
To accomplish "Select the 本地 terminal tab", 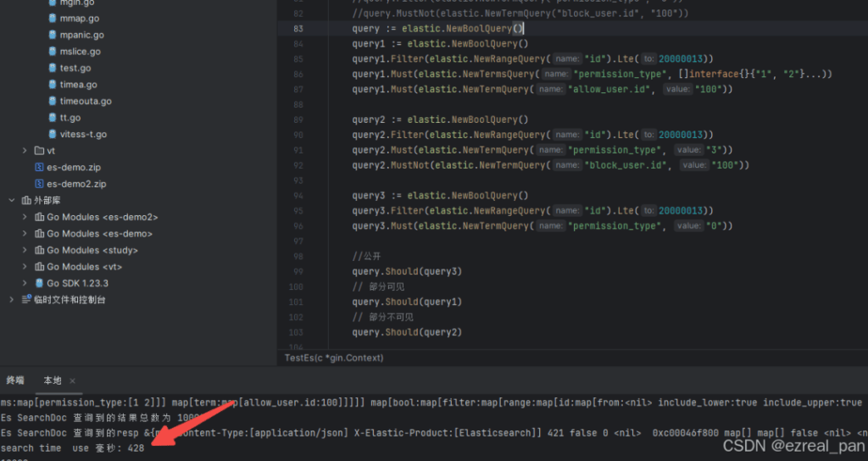I will pos(52,380).
